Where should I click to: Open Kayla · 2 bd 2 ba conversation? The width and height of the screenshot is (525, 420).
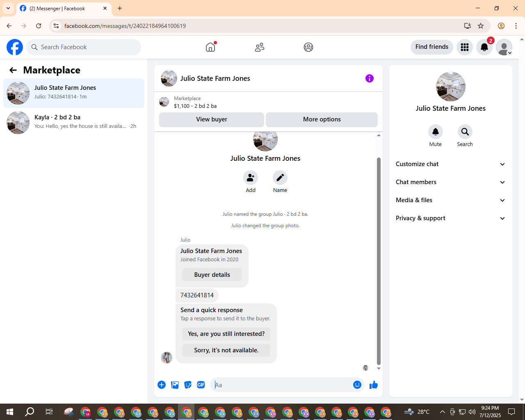pos(74,123)
